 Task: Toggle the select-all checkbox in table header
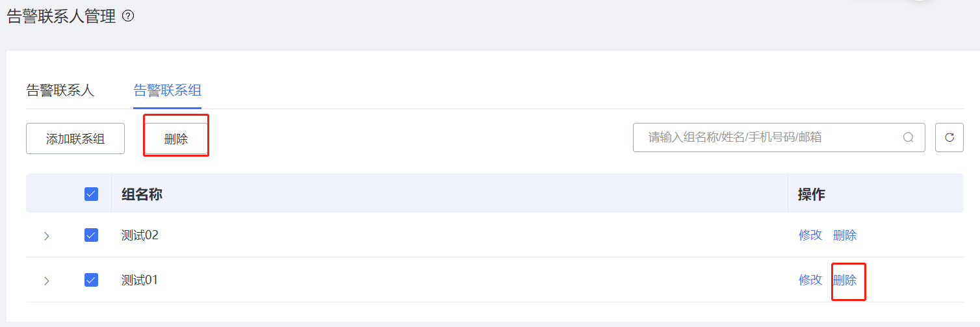[x=91, y=194]
